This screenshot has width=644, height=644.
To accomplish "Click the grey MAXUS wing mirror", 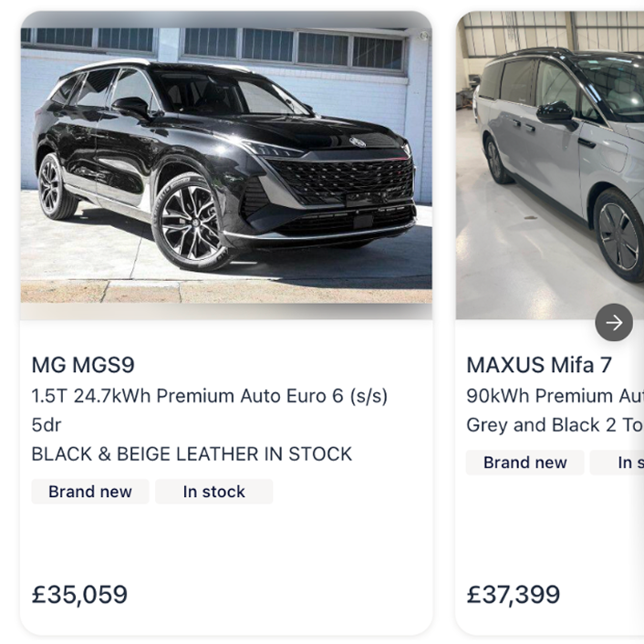I will click(x=556, y=113).
